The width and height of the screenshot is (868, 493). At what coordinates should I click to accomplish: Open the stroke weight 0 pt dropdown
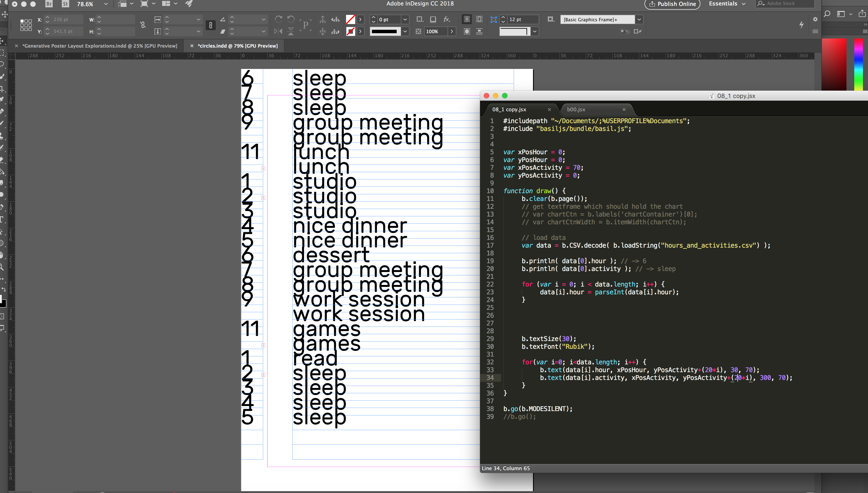point(405,20)
